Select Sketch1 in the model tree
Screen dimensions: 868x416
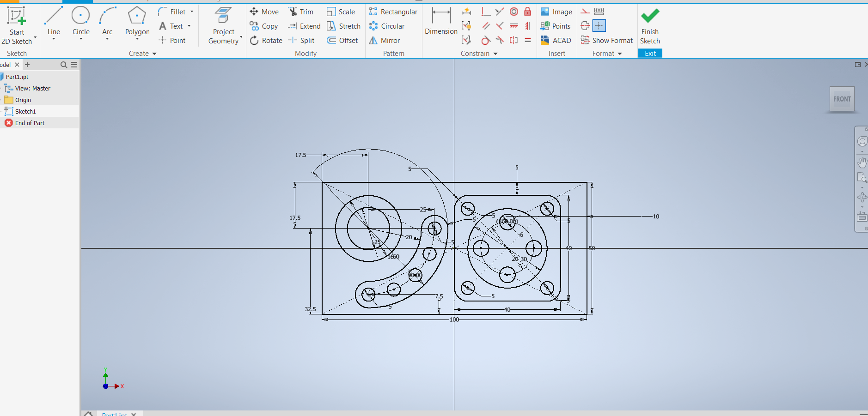[x=25, y=111]
